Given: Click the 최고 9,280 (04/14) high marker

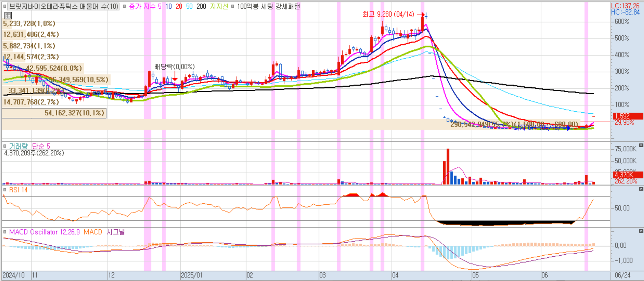Looking at the screenshot, I should point(388,14).
